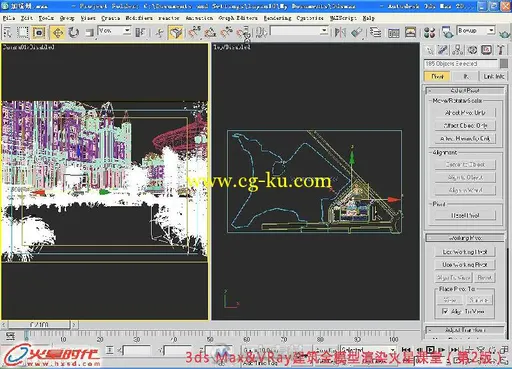
Task: Open the reference coordinate system dropdown
Action: click(x=114, y=31)
